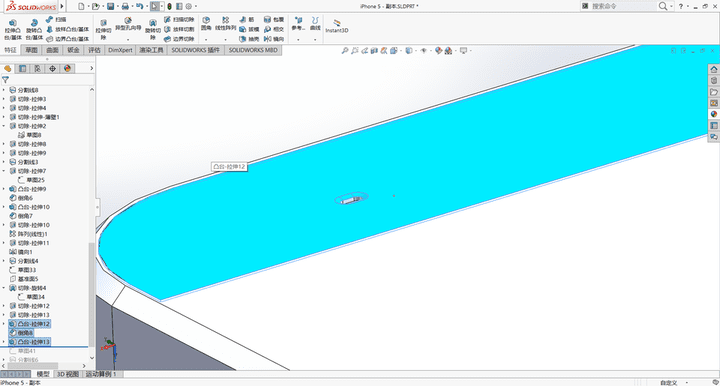Select the 扫描切除 swept cut tool
The image size is (720, 386).
point(179,20)
